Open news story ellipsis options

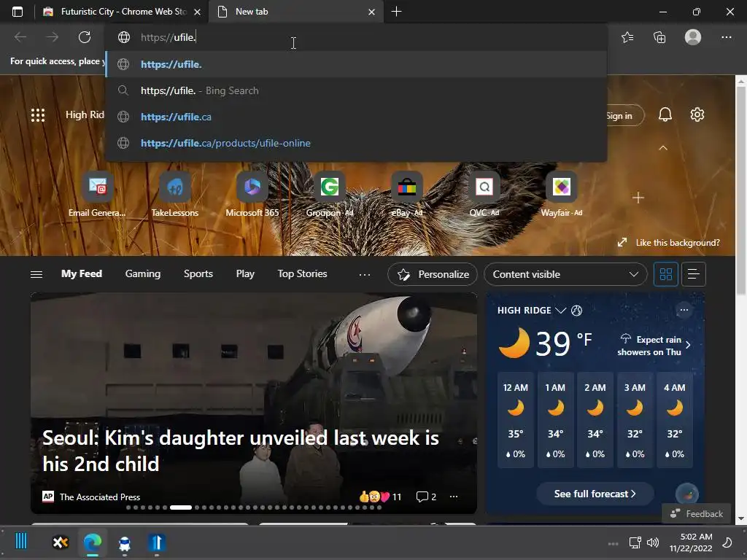tap(454, 497)
